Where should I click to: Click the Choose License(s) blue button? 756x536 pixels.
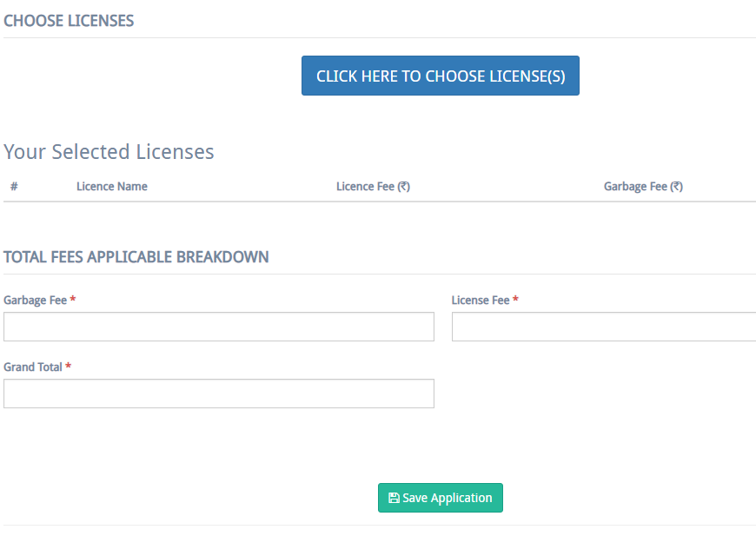440,76
